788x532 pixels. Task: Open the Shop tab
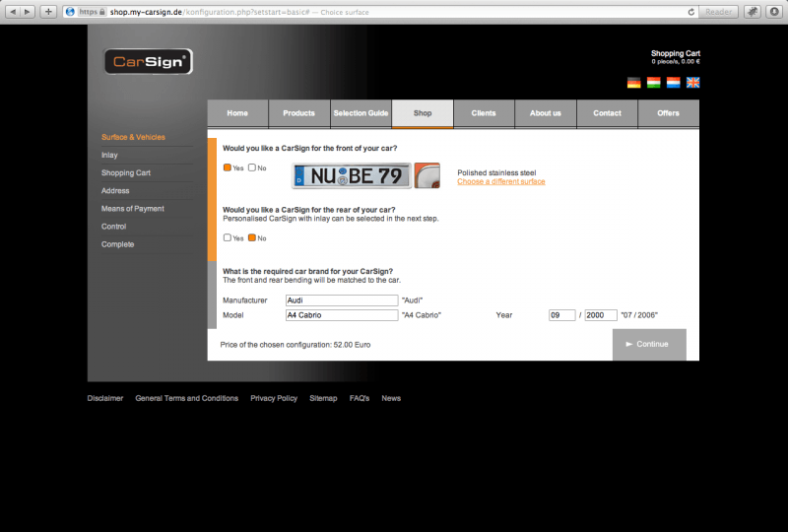click(x=423, y=113)
